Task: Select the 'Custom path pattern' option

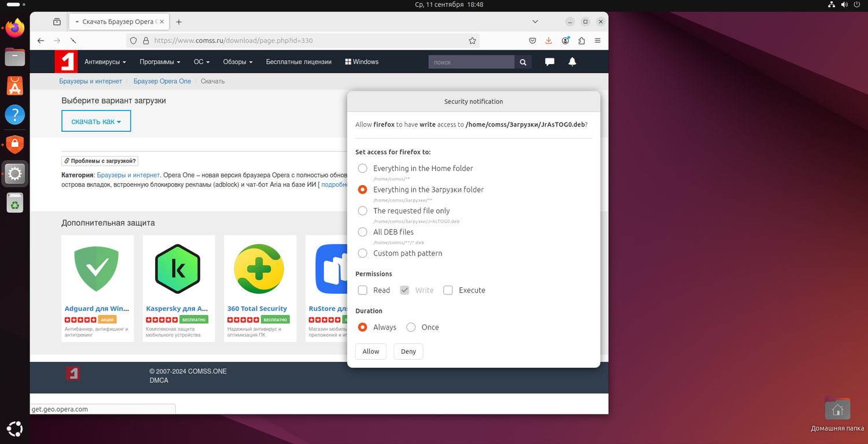Action: (362, 253)
